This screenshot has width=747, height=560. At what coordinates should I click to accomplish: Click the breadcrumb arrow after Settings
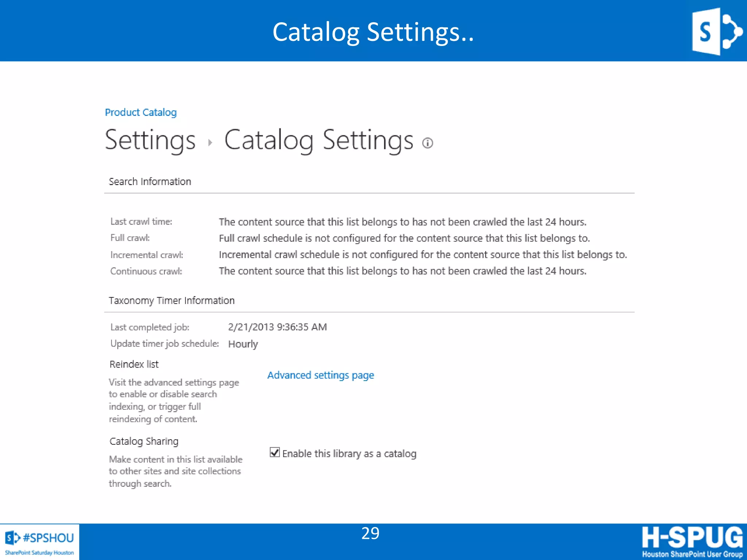tap(210, 143)
